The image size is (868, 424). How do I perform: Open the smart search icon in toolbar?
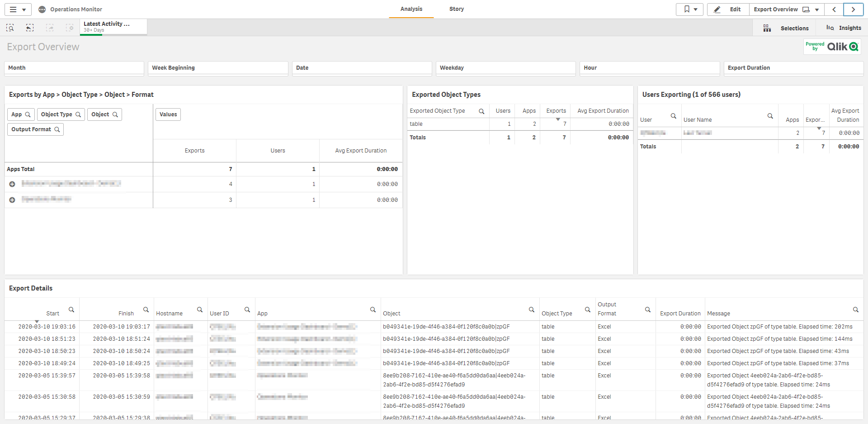pos(10,28)
